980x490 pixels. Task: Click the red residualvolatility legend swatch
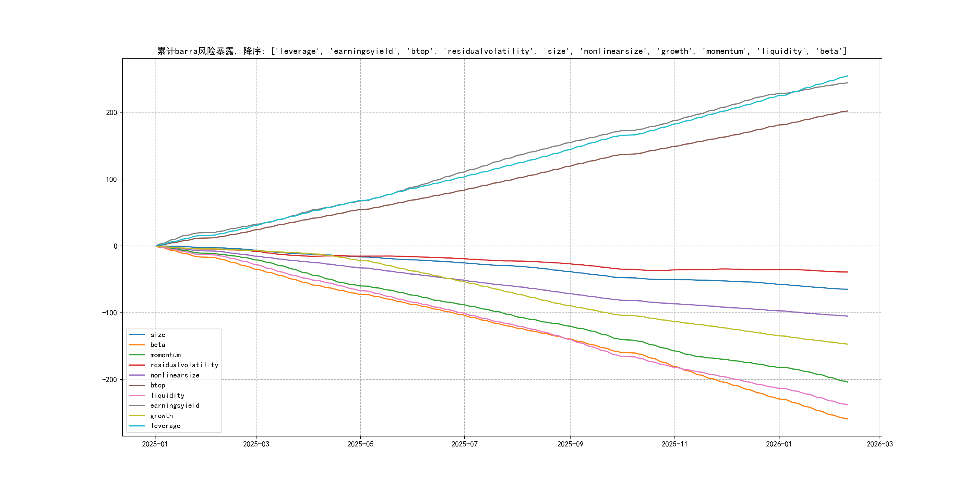[x=137, y=365]
